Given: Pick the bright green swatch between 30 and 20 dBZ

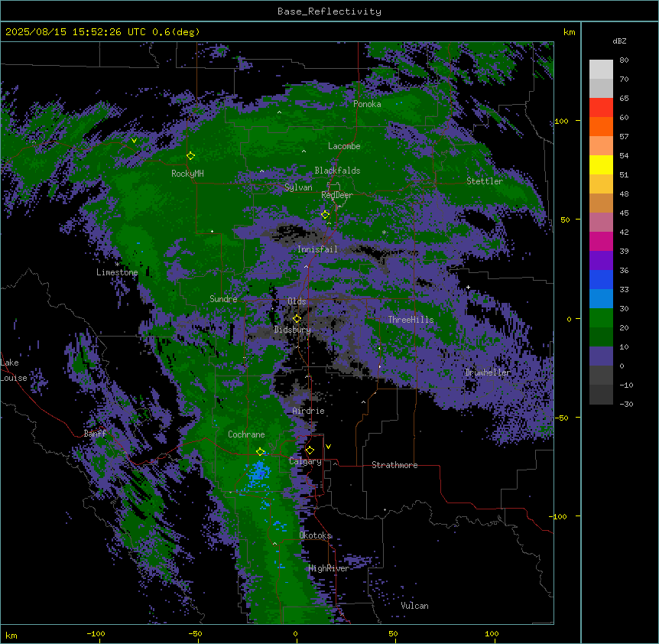Looking at the screenshot, I should tap(601, 318).
